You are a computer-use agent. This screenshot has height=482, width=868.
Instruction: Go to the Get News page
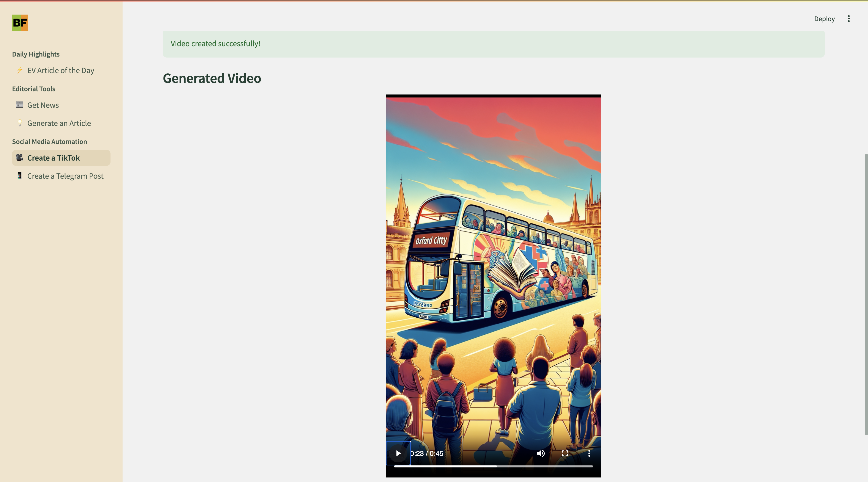point(43,105)
